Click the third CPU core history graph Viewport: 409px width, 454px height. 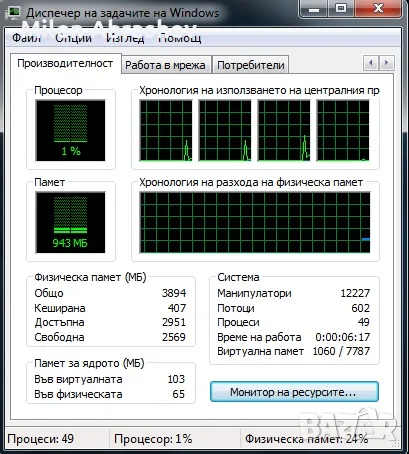click(x=284, y=130)
